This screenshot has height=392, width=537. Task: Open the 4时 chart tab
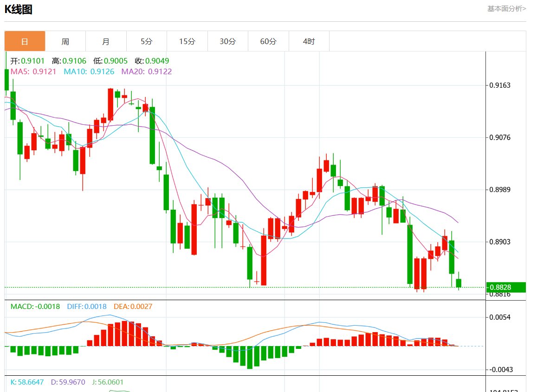point(309,41)
